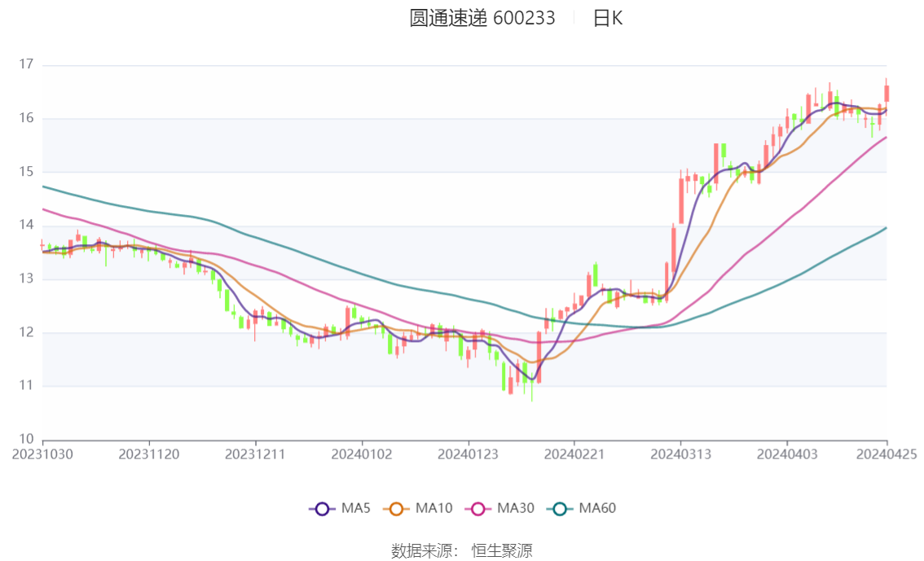Select the 日K period label
The height and width of the screenshot is (561, 924).
[x=608, y=18]
